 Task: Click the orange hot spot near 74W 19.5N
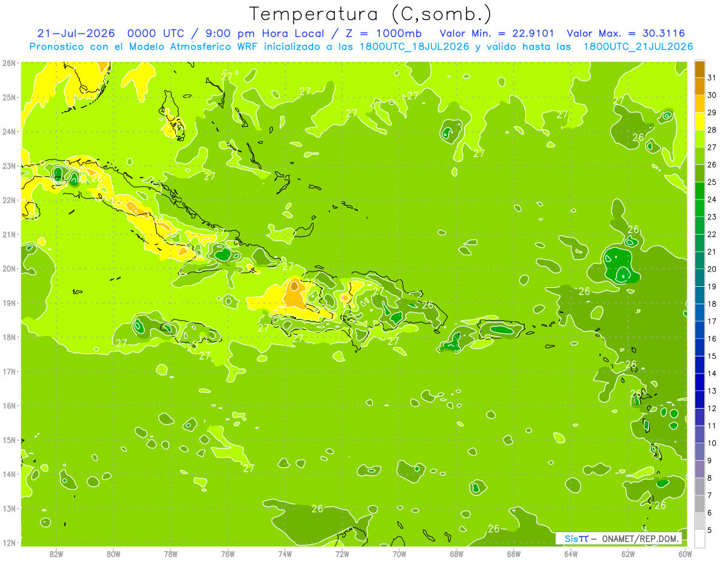click(x=294, y=286)
